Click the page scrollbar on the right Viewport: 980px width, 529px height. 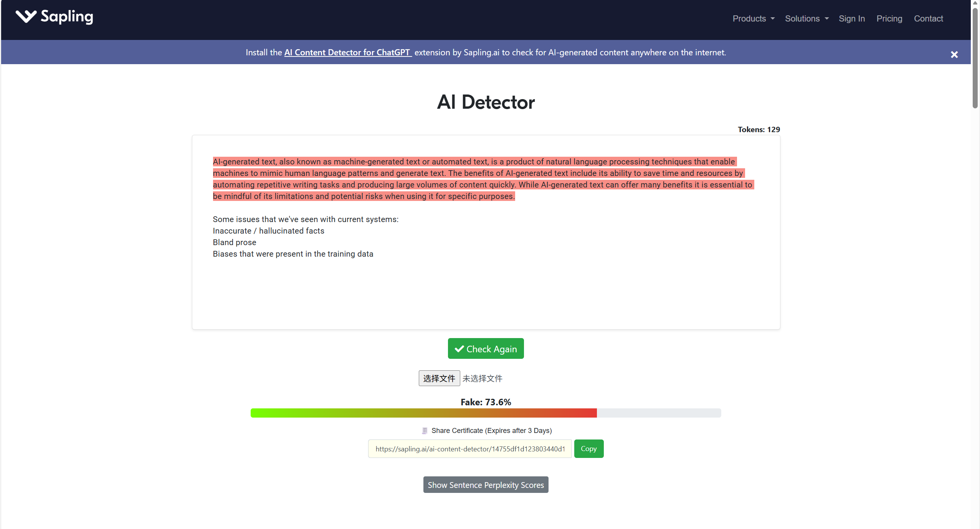(975, 54)
